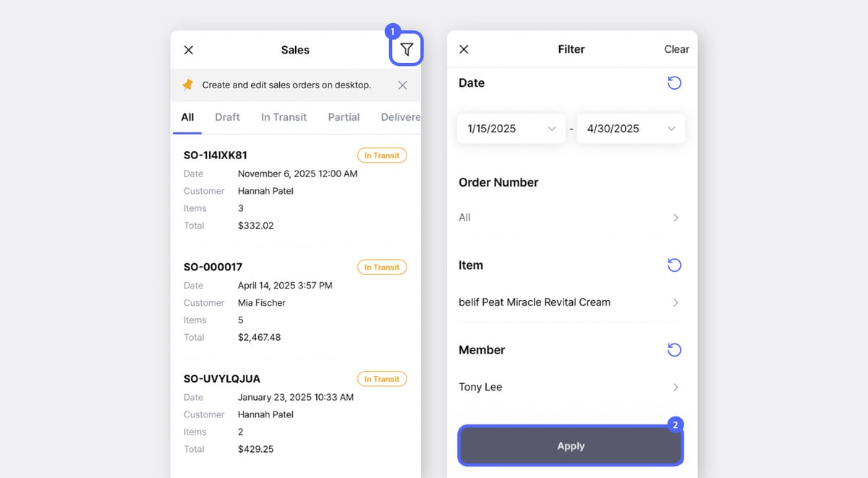Switch to the In Transit tab
This screenshot has height=478, width=868.
click(x=284, y=116)
